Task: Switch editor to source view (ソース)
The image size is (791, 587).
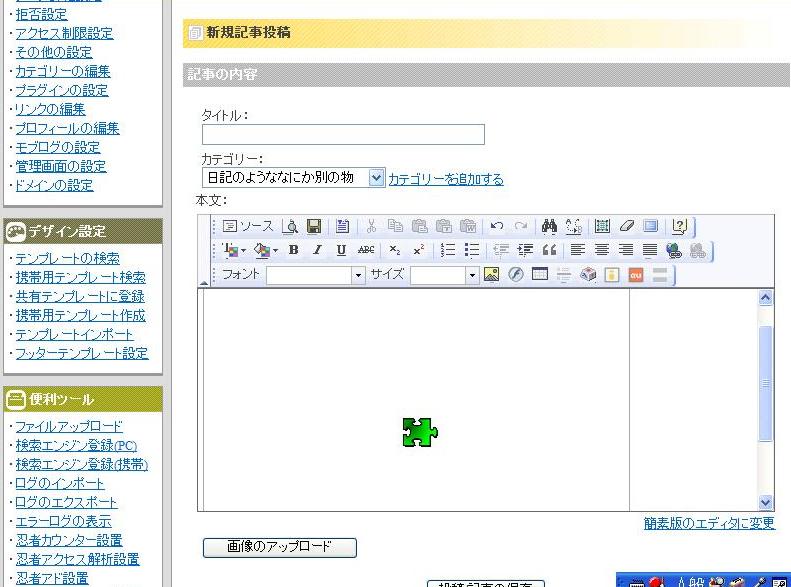Action: (248, 226)
